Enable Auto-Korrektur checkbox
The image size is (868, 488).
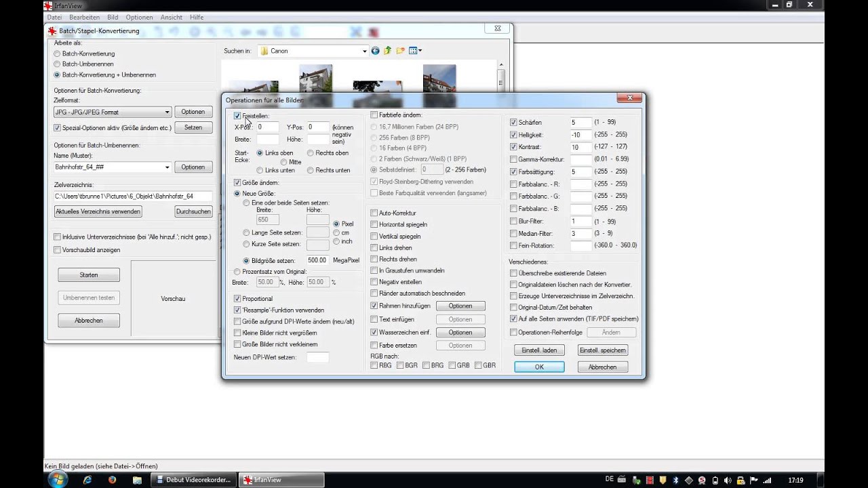(374, 213)
